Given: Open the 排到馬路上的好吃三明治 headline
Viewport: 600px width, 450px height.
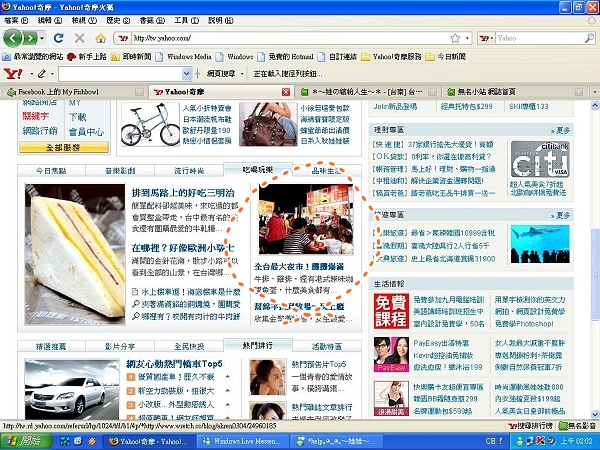Looking at the screenshot, I should [x=183, y=193].
